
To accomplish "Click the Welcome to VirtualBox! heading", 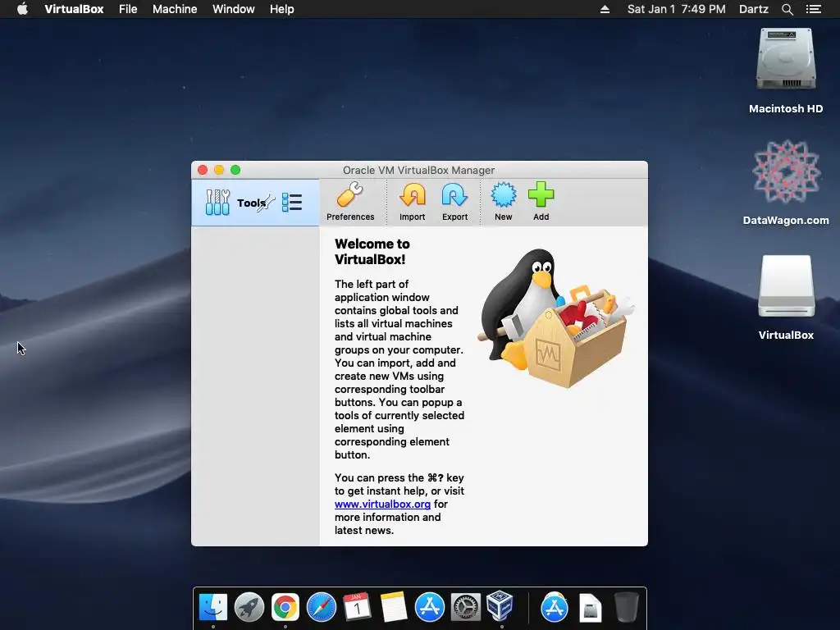I will 372,251.
